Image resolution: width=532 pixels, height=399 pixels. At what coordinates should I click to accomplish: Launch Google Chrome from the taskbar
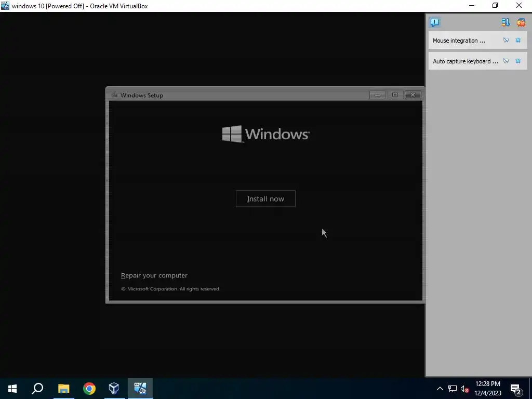(89, 389)
